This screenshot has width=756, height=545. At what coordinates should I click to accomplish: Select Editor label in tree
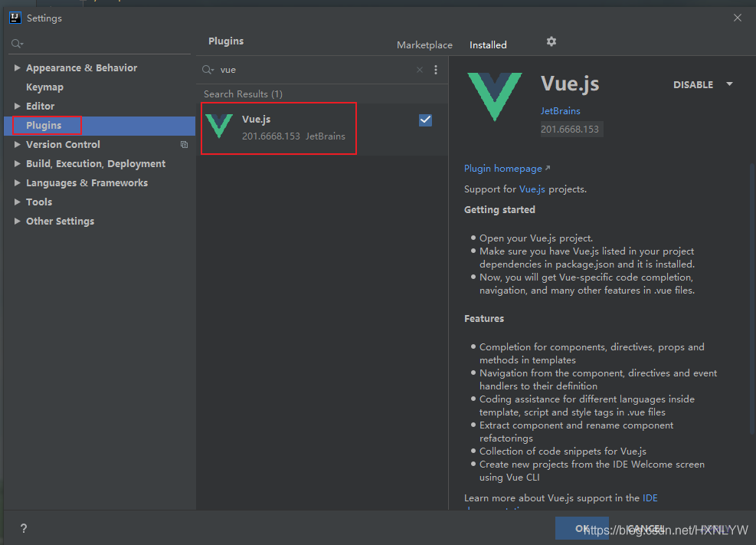pyautogui.click(x=40, y=106)
